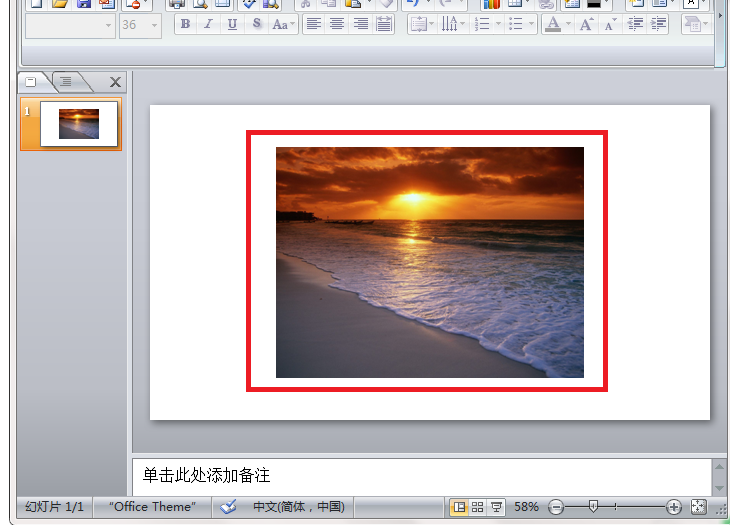730x525 pixels.
Task: Expand the numbering style dropdown arrow
Action: pyautogui.click(x=498, y=24)
